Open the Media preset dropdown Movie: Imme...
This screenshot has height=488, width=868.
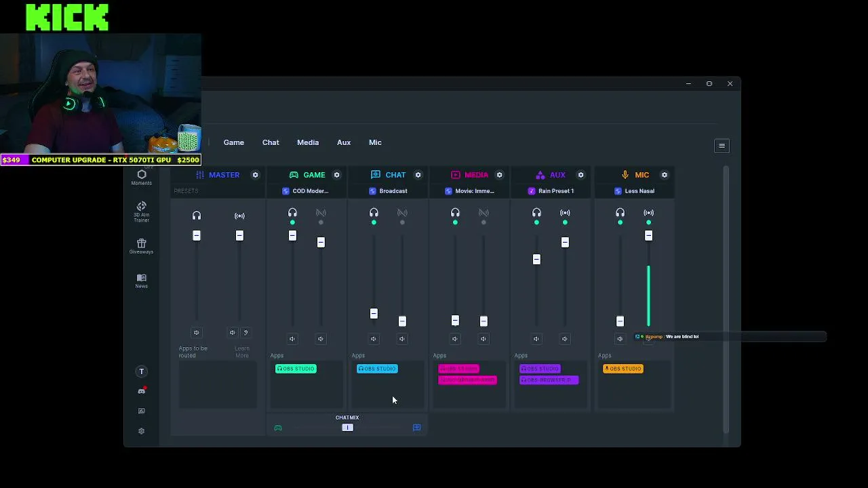pos(469,191)
